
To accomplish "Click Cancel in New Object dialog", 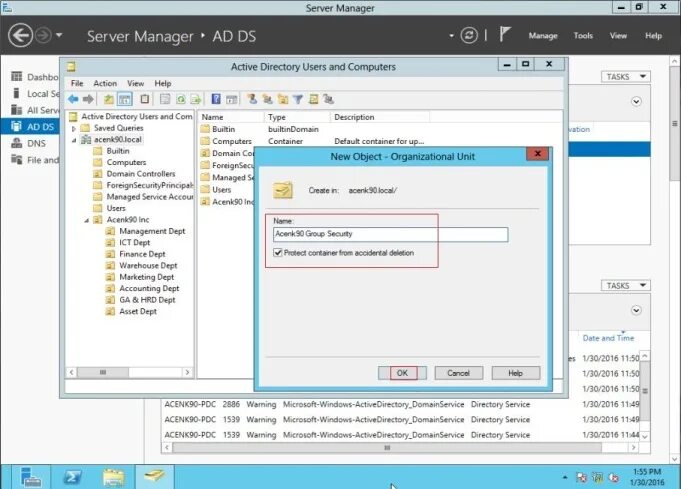I will (459, 373).
